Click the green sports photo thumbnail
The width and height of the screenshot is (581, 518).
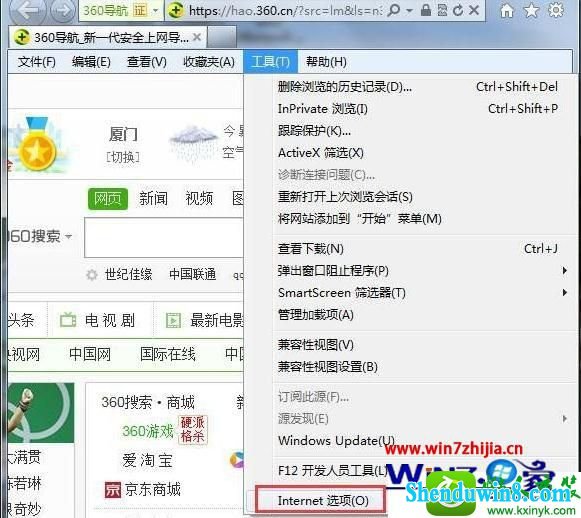41,413
